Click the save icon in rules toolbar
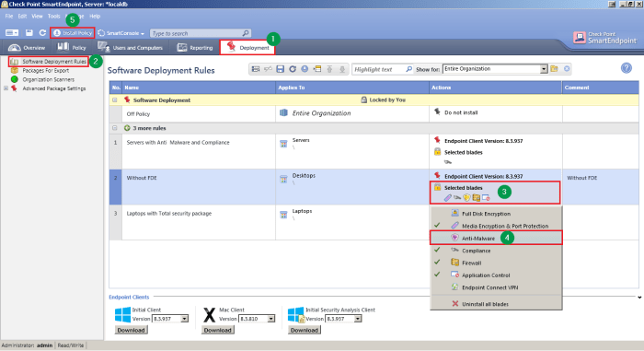The width and height of the screenshot is (644, 351). [280, 69]
